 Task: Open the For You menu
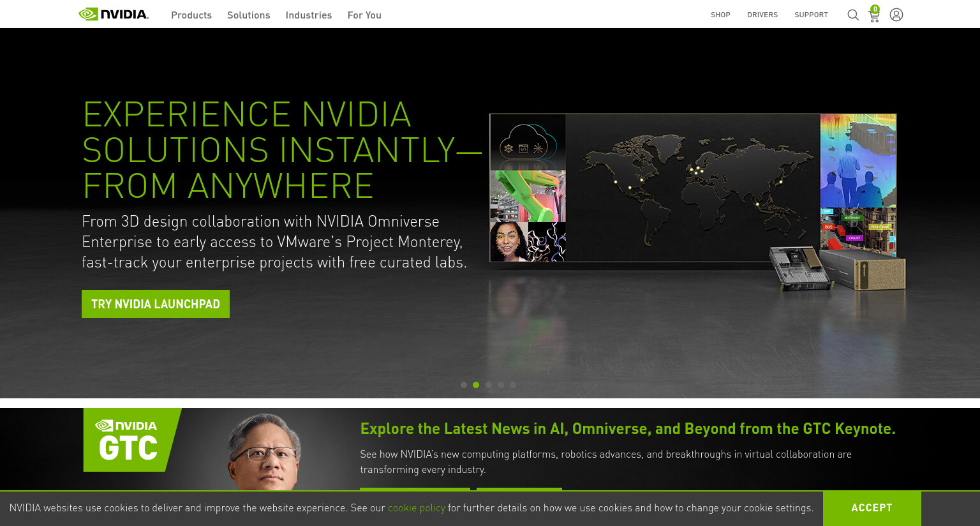coord(364,15)
